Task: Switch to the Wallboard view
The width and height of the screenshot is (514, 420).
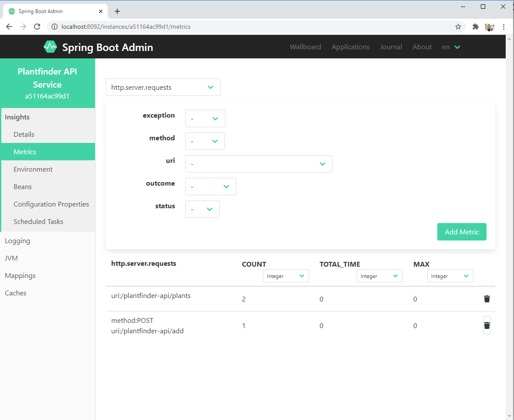Action: [305, 47]
